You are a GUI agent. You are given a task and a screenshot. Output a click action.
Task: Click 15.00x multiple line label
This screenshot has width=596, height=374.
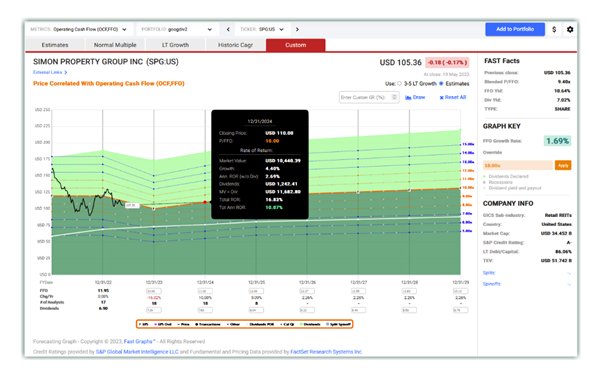468,144
